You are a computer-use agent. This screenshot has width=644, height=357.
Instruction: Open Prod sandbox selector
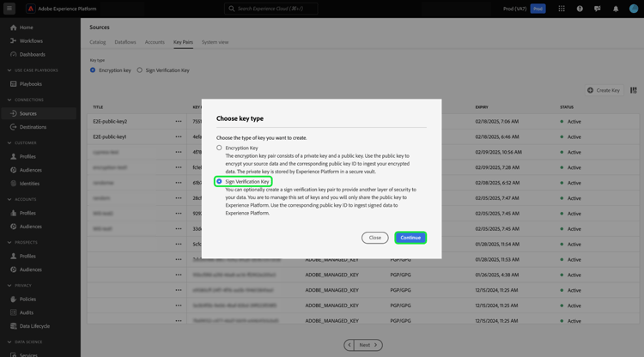click(x=538, y=9)
